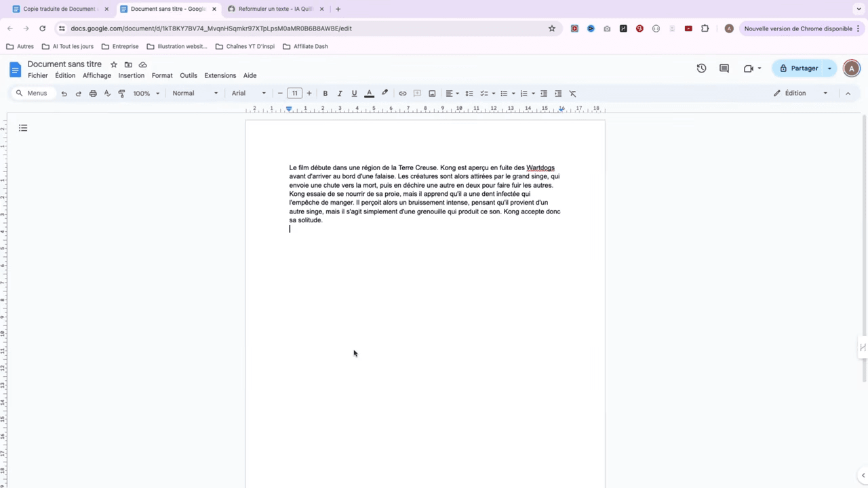Bookmark this page with the star

(x=552, y=28)
